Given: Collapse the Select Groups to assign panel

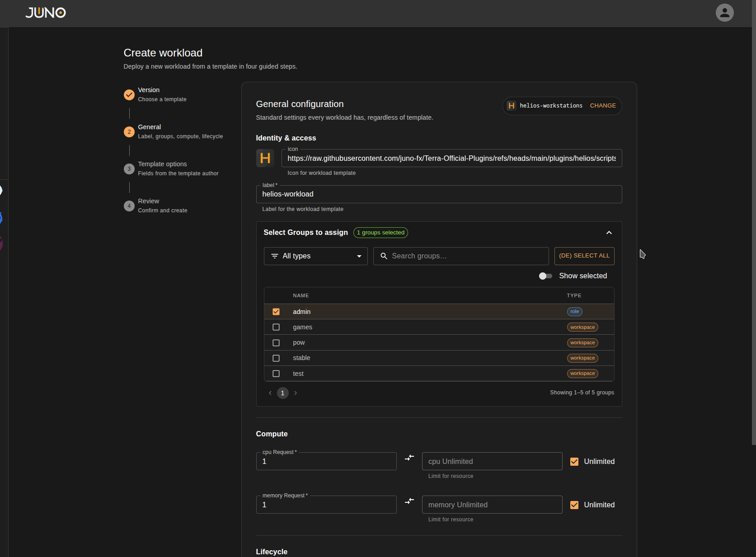Looking at the screenshot, I should [x=609, y=233].
